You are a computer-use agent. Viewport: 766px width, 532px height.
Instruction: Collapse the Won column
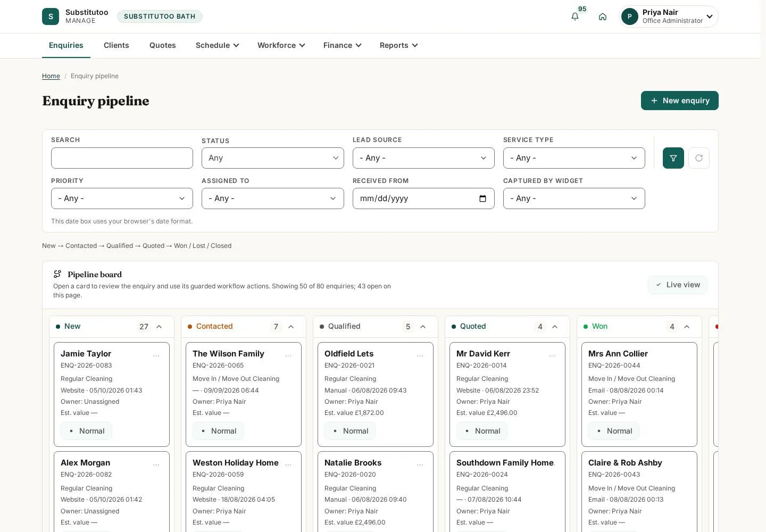tap(687, 327)
